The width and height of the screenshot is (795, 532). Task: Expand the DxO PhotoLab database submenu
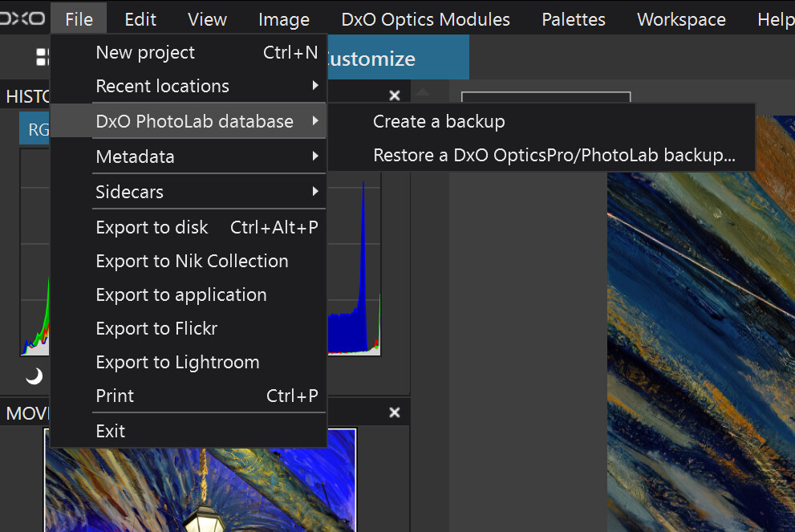coord(189,121)
